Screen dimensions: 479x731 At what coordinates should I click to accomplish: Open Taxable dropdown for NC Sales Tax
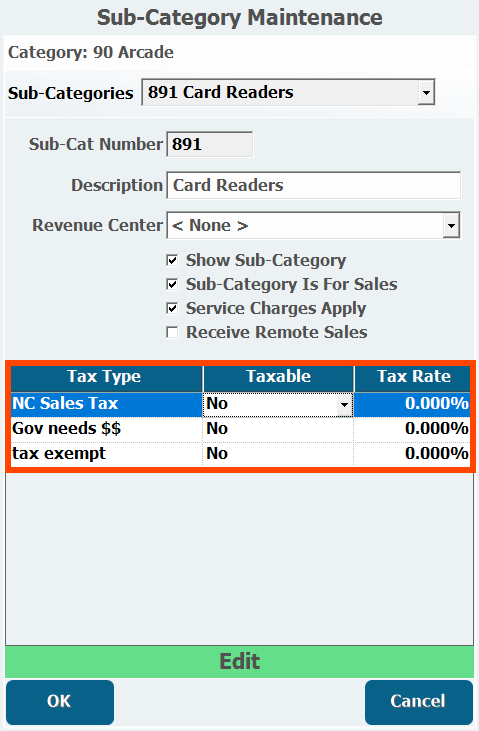click(344, 405)
